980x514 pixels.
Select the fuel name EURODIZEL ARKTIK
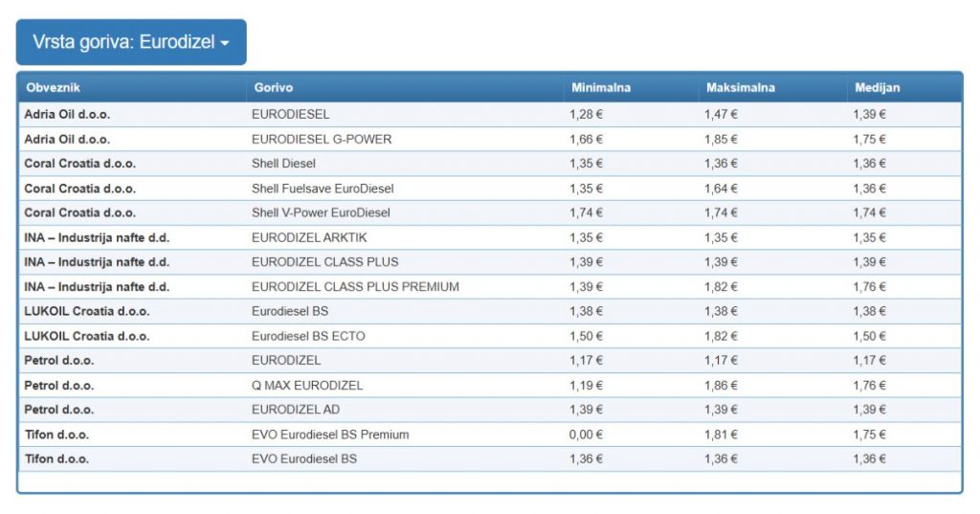coord(309,237)
